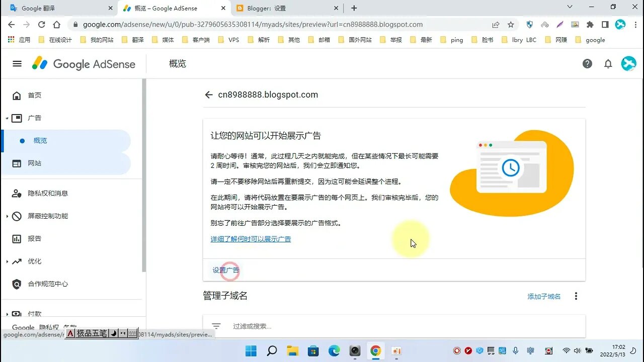Click the browser reload button
This screenshot has width=644, height=362.
(42, 24)
